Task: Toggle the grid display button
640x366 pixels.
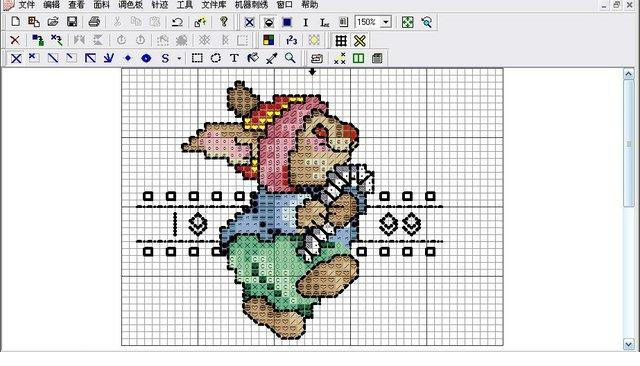Action: 341,40
